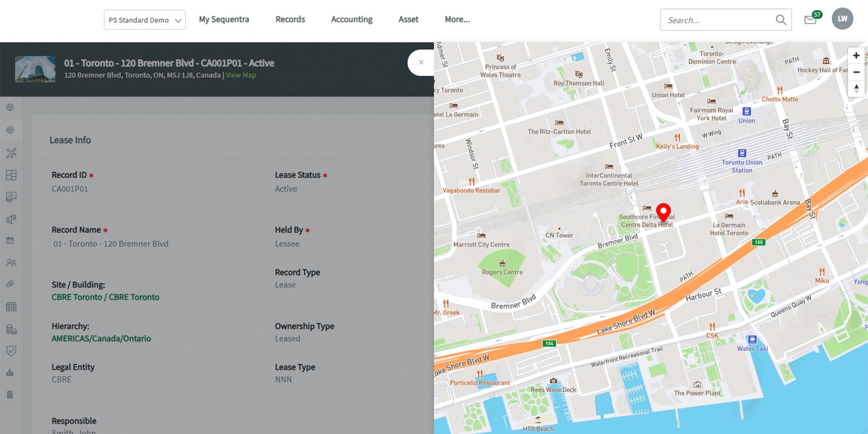Open the grid layout icon in sidebar
The width and height of the screenshot is (868, 434).
(11, 175)
